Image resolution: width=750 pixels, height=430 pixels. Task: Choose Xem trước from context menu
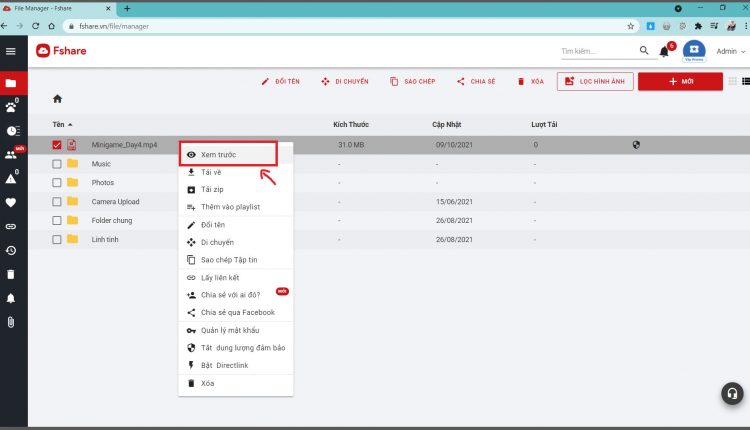click(235, 154)
